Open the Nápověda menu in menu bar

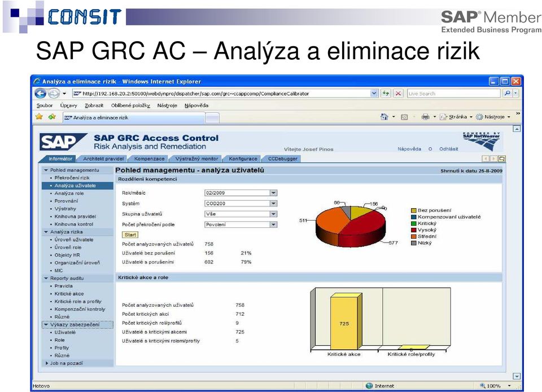pos(196,105)
